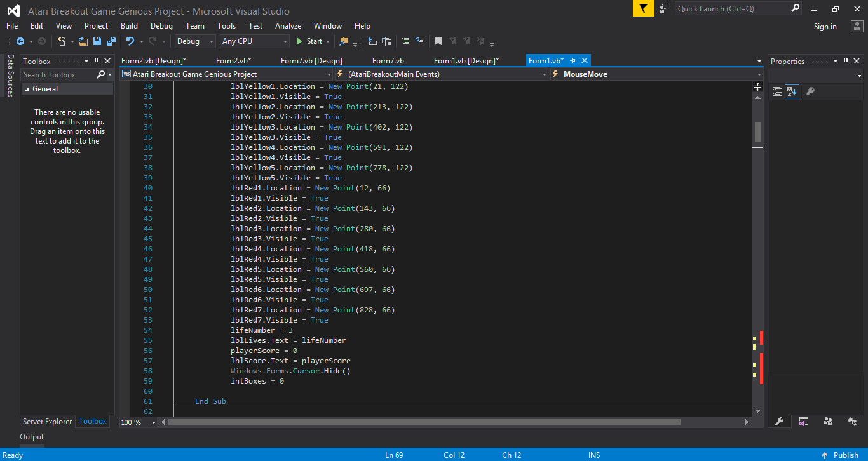This screenshot has width=868, height=461.
Task: Switch Properties to Categorized view
Action: pyautogui.click(x=777, y=91)
